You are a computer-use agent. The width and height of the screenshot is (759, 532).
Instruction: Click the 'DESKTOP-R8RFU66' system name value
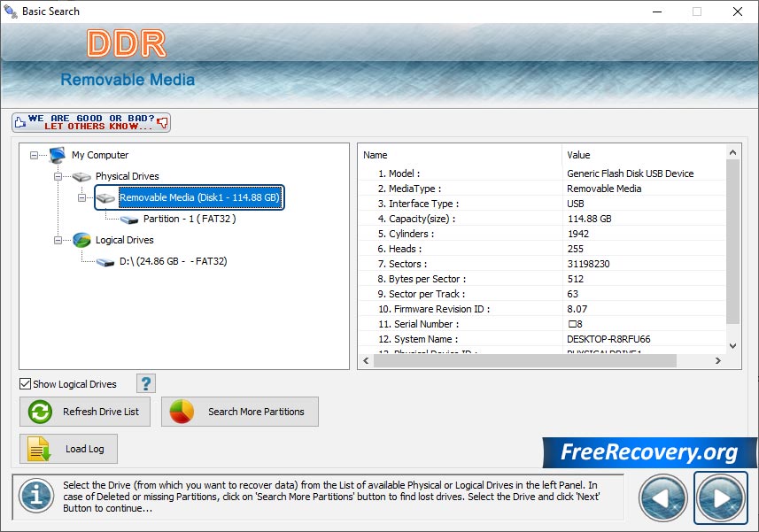pos(608,339)
